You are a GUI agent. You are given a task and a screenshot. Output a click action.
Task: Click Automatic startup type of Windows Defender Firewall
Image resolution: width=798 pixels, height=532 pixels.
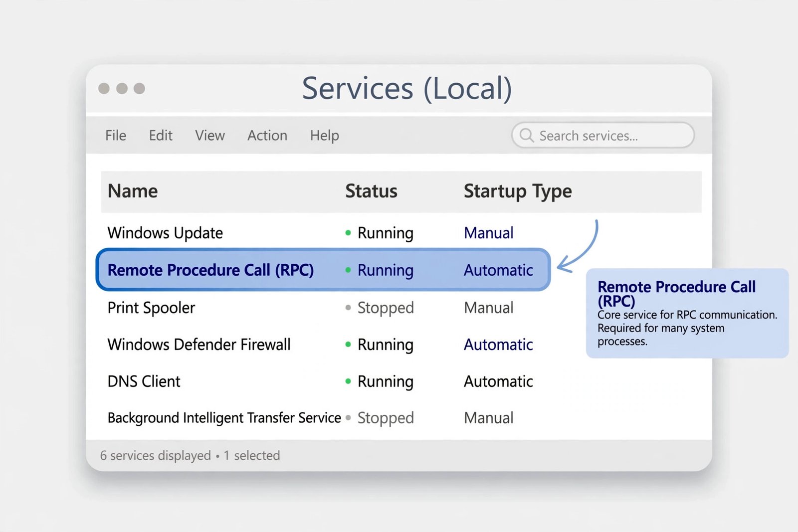498,345
